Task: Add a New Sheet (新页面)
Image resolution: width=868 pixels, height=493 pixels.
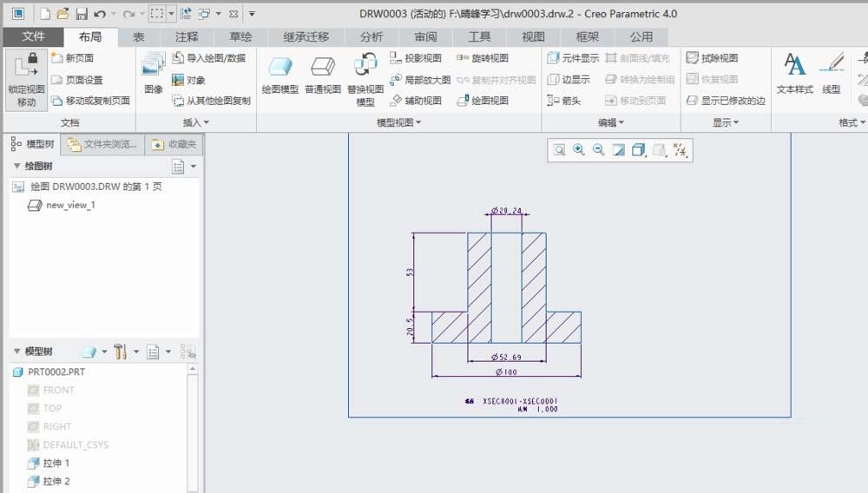Action: pyautogui.click(x=73, y=58)
